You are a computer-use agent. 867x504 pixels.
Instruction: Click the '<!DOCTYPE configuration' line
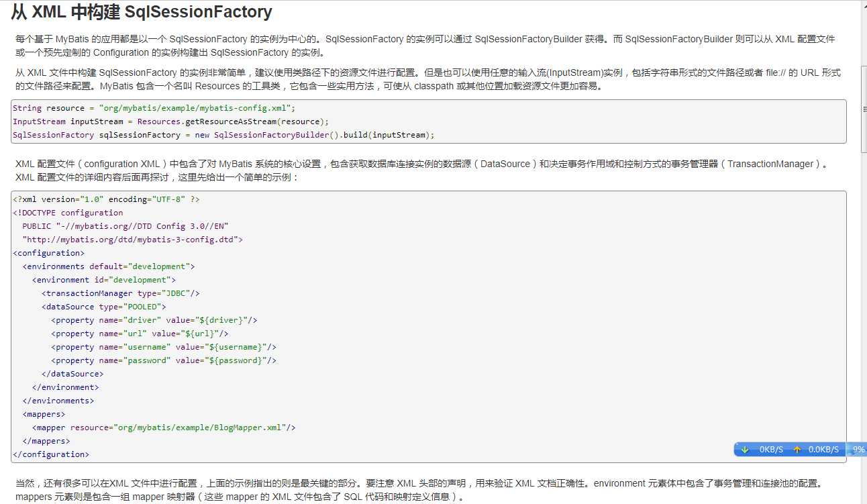[68, 213]
